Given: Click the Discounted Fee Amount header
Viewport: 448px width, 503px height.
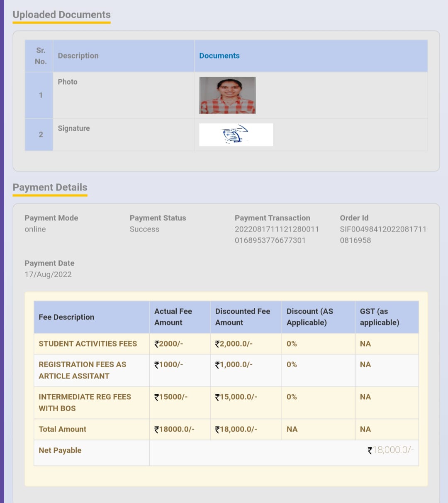Looking at the screenshot, I should click(x=242, y=317).
